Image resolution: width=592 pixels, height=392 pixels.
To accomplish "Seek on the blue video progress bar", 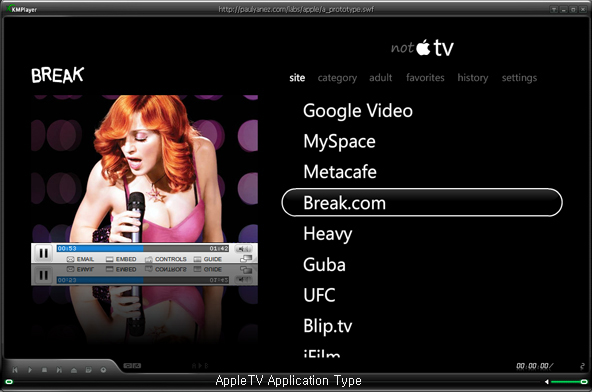I will pyautogui.click(x=143, y=248).
